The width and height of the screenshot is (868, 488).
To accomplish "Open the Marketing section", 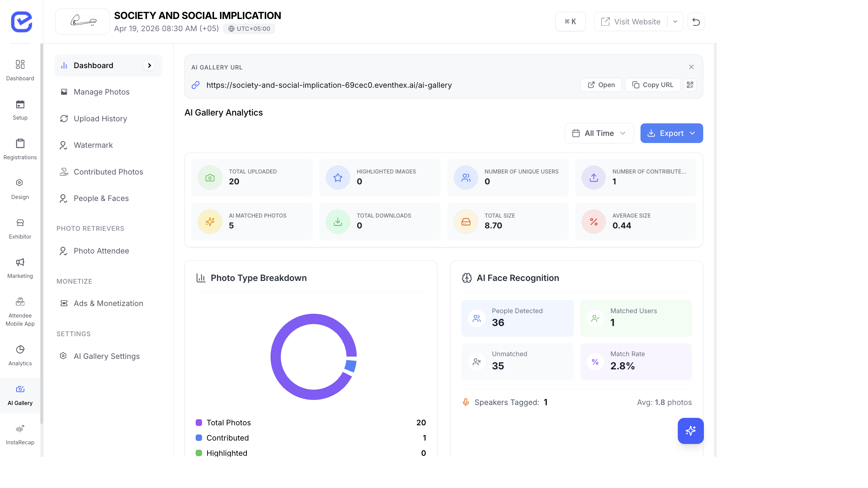I will [x=20, y=268].
